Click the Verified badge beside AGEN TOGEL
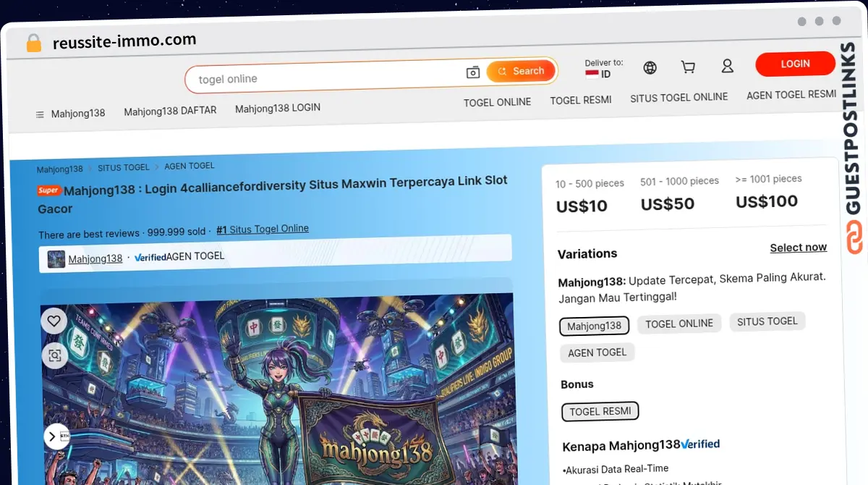Viewport: 868px width, 485px height. coord(150,257)
